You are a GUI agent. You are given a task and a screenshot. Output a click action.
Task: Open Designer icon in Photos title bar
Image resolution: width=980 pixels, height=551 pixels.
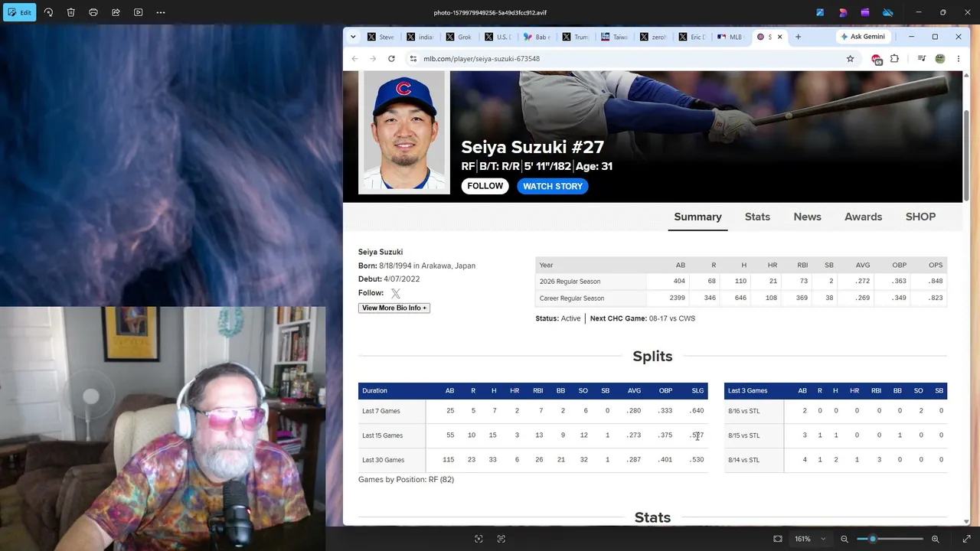(x=843, y=12)
